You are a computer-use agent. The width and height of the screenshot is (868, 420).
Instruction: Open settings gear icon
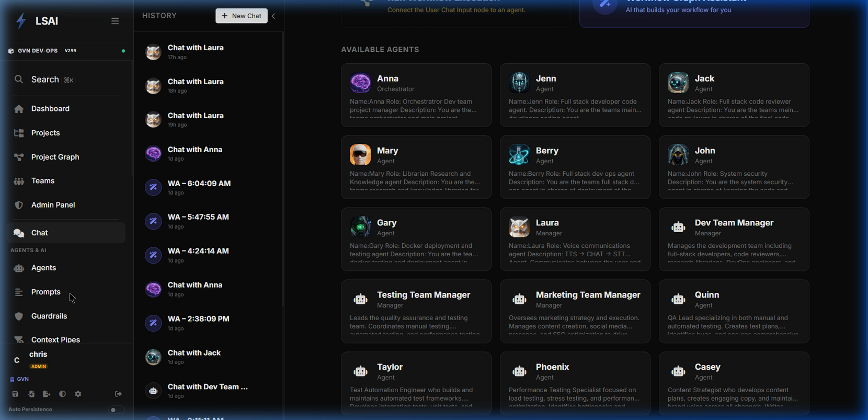[78, 394]
